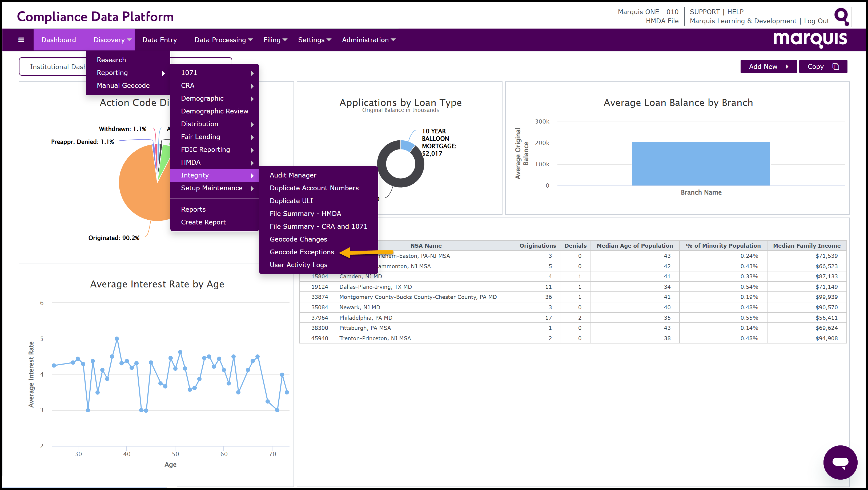Select Geocode Exceptions menu item
This screenshot has height=490, width=868.
tap(302, 252)
